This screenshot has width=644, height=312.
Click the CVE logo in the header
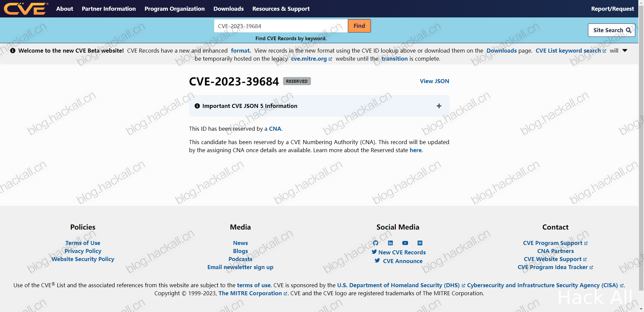(26, 9)
